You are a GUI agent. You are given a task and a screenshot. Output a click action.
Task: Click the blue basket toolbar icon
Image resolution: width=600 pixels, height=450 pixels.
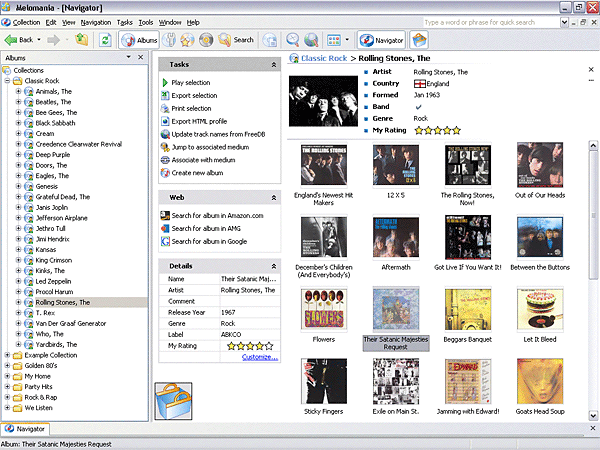[419, 40]
